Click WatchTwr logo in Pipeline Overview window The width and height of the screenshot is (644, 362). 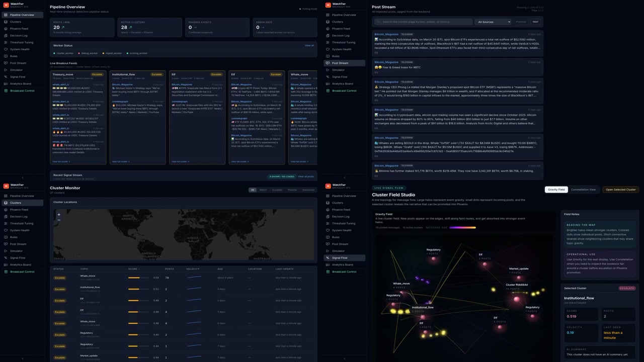click(x=6, y=5)
